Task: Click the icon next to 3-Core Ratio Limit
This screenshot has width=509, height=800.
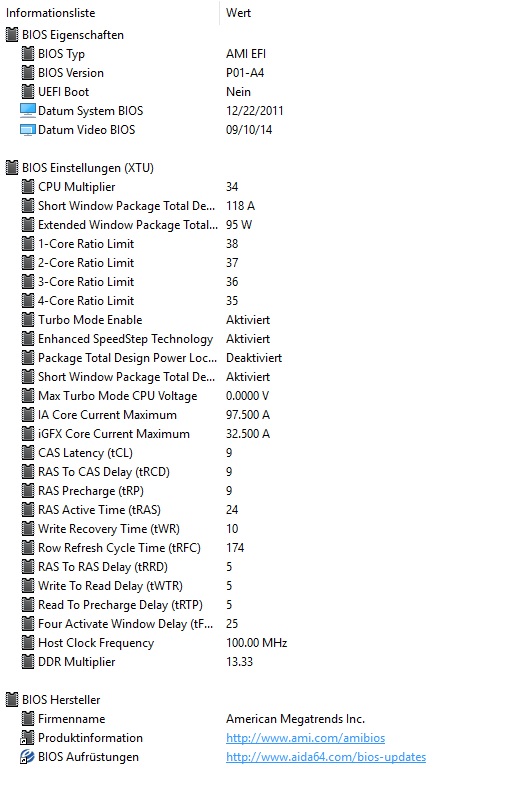Action: click(28, 281)
